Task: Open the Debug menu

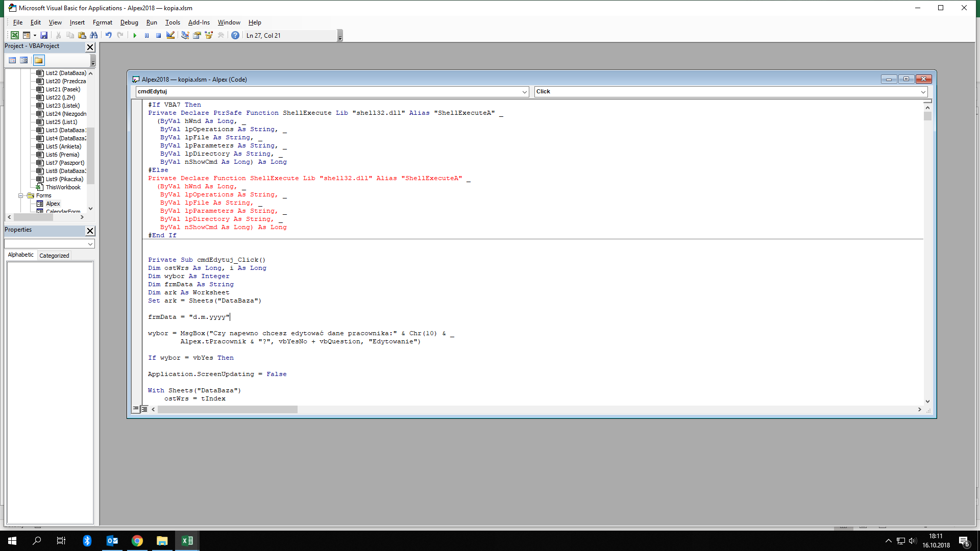Action: click(x=129, y=22)
